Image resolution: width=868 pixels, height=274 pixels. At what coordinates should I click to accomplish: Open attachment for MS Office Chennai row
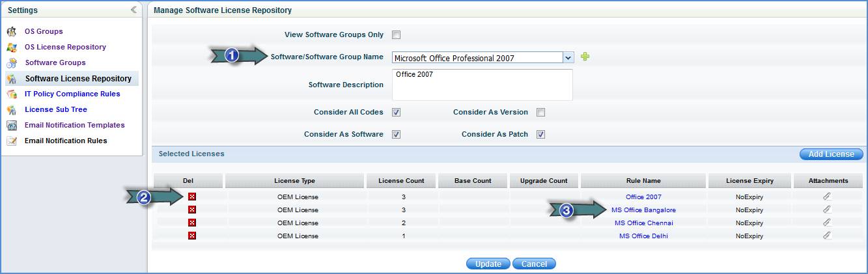tap(827, 222)
